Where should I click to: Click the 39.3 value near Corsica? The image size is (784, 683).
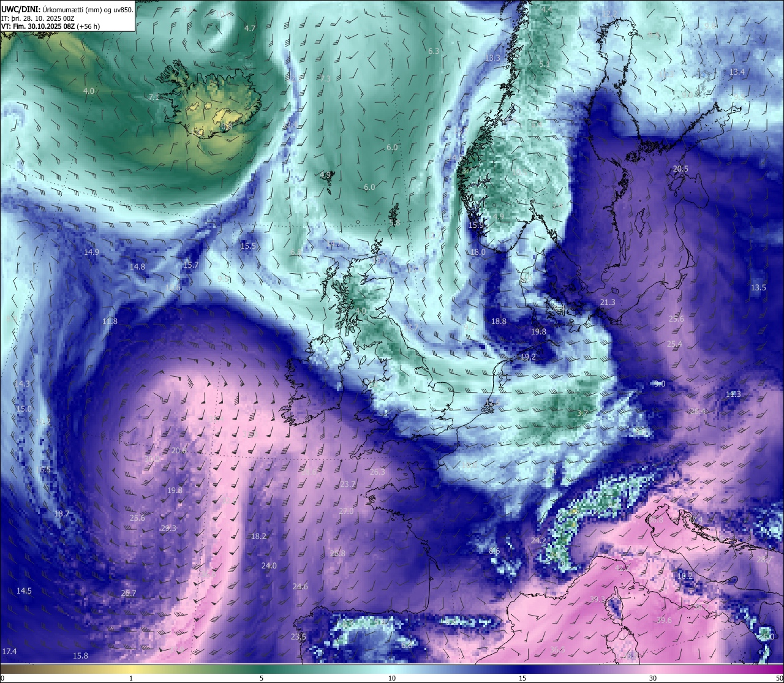point(597,600)
